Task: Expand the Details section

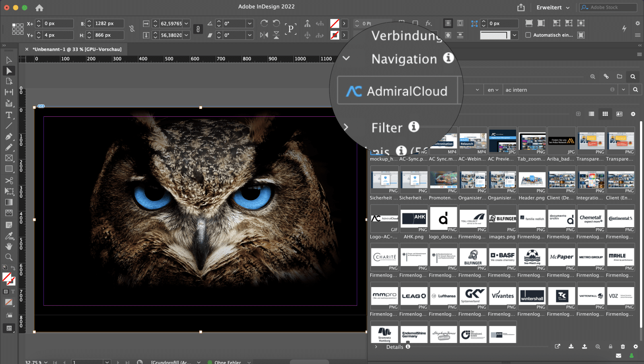Action: (x=376, y=347)
